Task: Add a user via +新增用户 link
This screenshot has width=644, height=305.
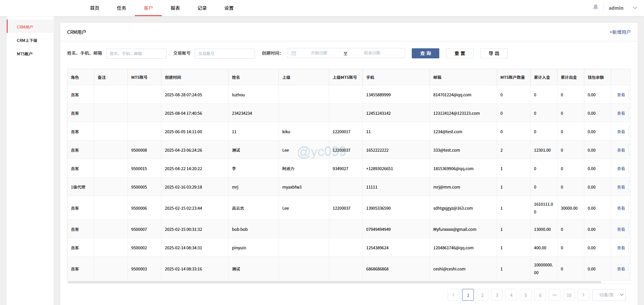Action: click(x=620, y=32)
